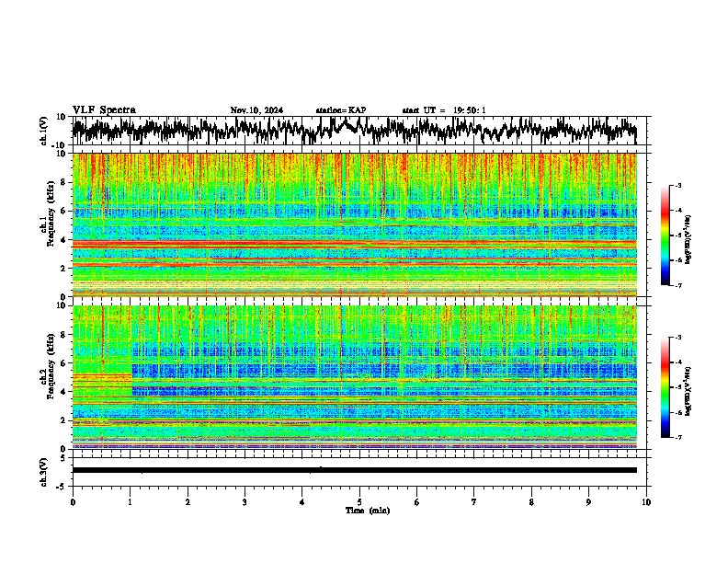Viewport: 728px width, 563px height.
Task: Click the time axis tick label '3'
Action: point(245,502)
